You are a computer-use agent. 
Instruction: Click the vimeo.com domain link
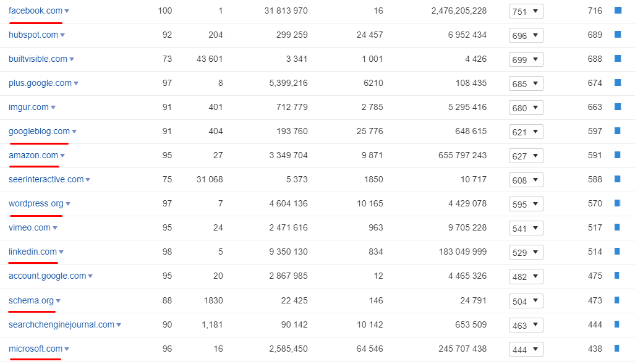29,227
